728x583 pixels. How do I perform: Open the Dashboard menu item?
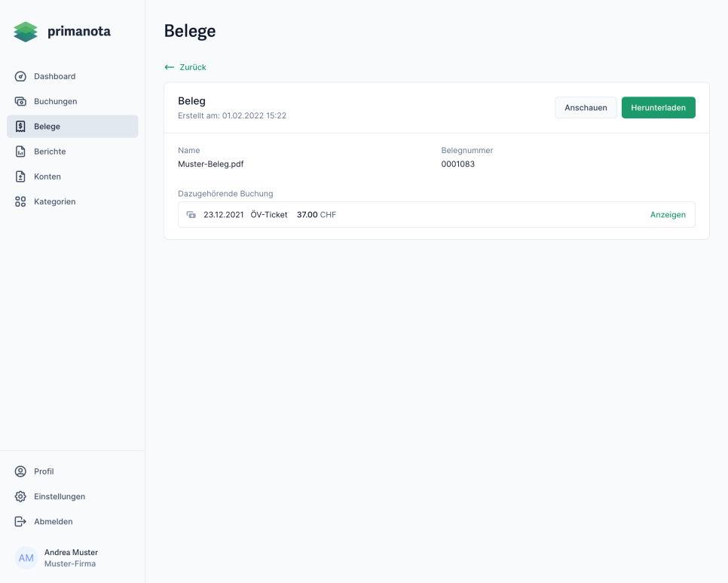[x=54, y=76]
